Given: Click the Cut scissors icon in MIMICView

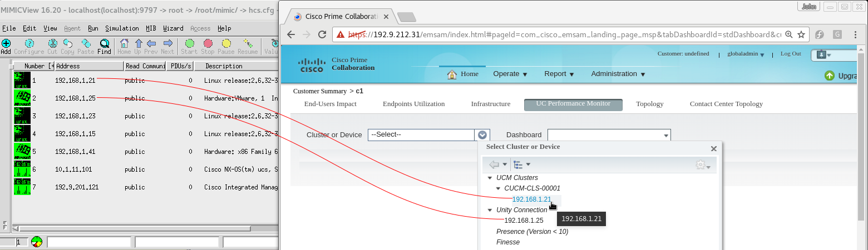Looking at the screenshot, I should (53, 43).
